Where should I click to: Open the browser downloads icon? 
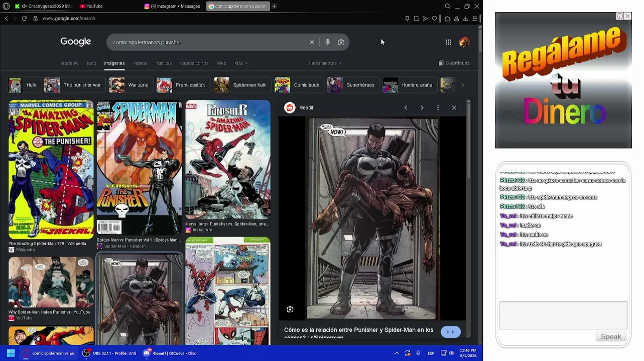465,19
